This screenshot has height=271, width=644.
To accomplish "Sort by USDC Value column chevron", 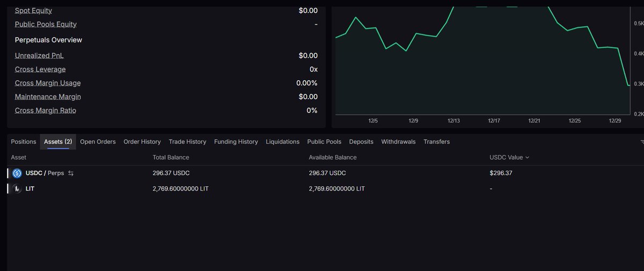I will tap(527, 157).
